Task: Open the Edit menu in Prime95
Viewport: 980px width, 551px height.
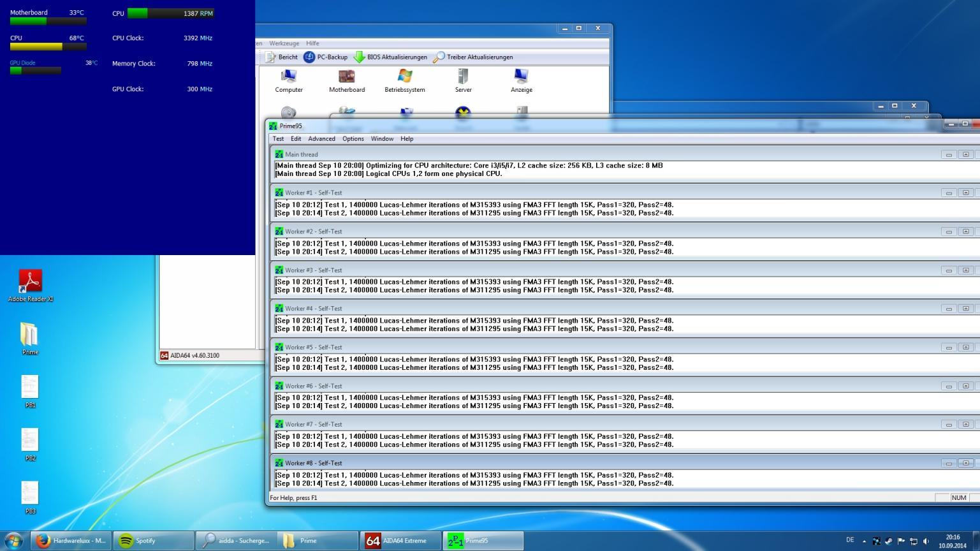Action: coord(296,138)
